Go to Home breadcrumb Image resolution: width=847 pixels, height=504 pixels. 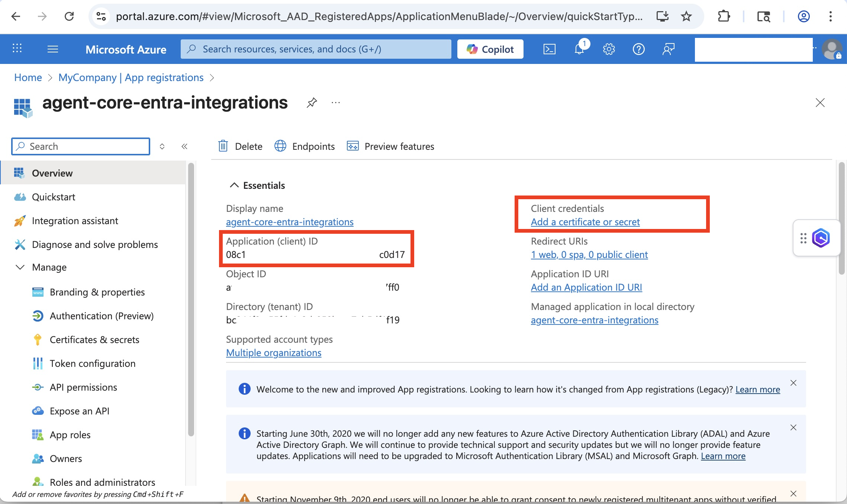click(28, 78)
